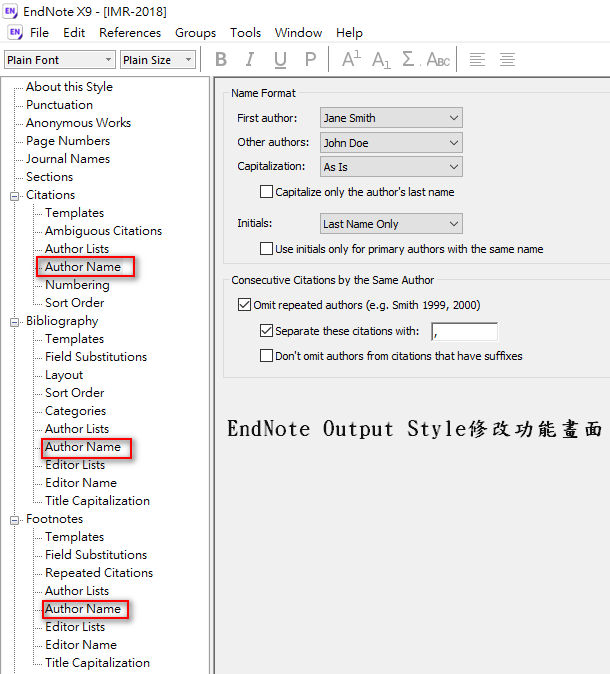Image resolution: width=610 pixels, height=674 pixels.
Task: Click EndNote icon beside File menu
Action: click(15, 32)
